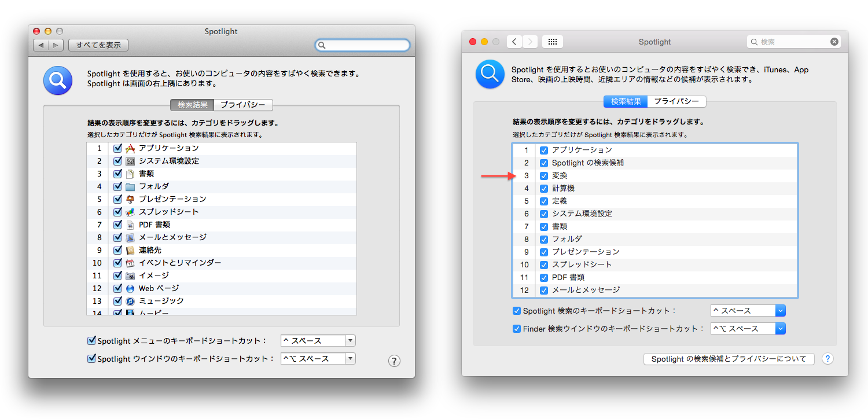This screenshot has width=868, height=419.
Task: Select プレゼンテーション label in right window list
Action: (586, 252)
